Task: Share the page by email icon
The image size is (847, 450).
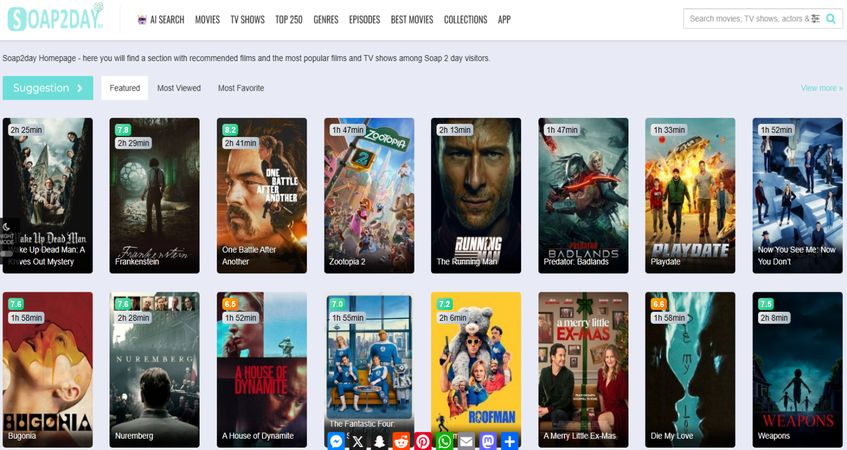Action: 466,441
